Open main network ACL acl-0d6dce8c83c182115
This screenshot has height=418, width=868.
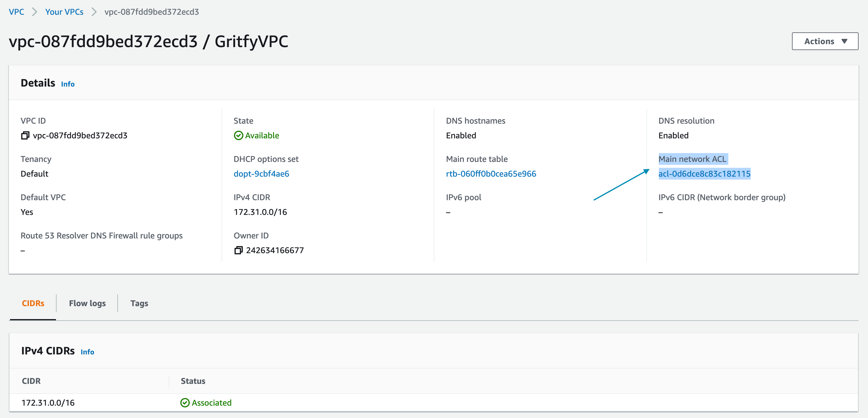coord(704,174)
